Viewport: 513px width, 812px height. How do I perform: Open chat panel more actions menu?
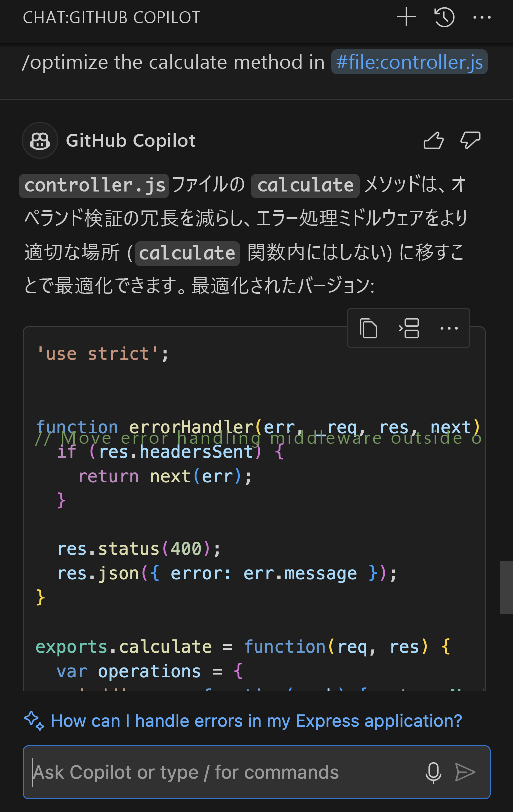point(482,17)
